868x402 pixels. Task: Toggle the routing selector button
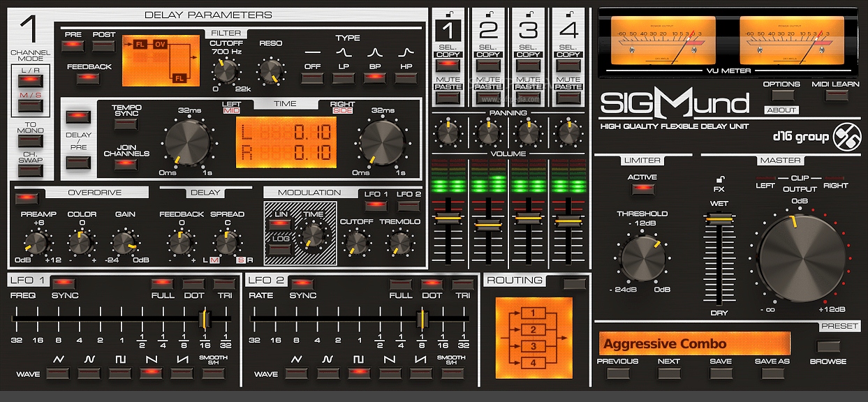(x=574, y=283)
